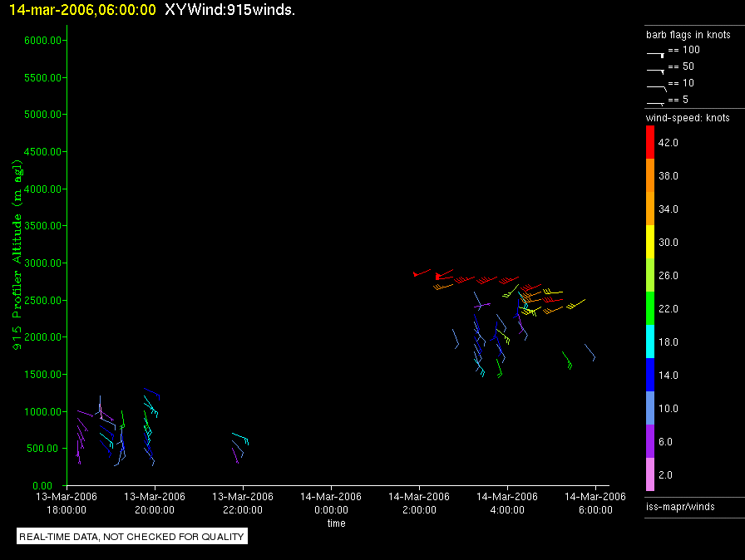Screen dimensions: 745x560
Task: Click the yellow-green 26.0 knots swatch
Action: click(650, 275)
